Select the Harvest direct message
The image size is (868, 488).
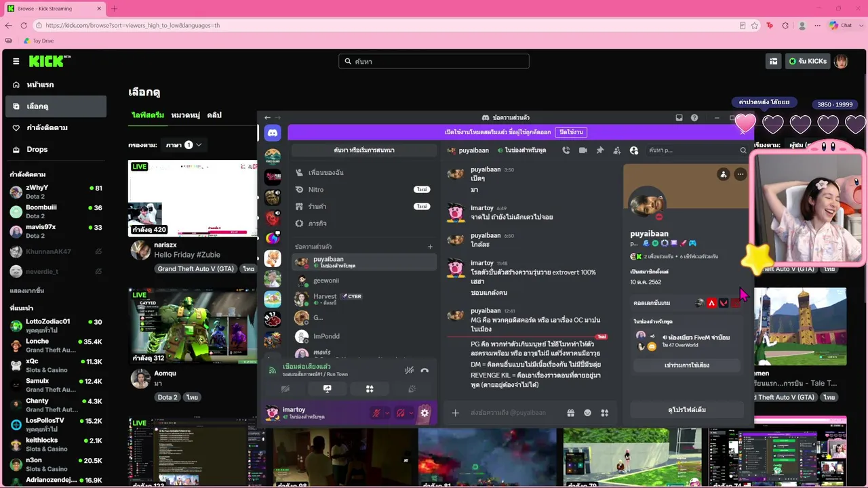pos(364,299)
